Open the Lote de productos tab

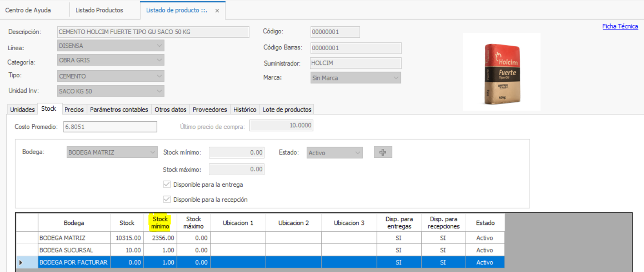click(287, 109)
